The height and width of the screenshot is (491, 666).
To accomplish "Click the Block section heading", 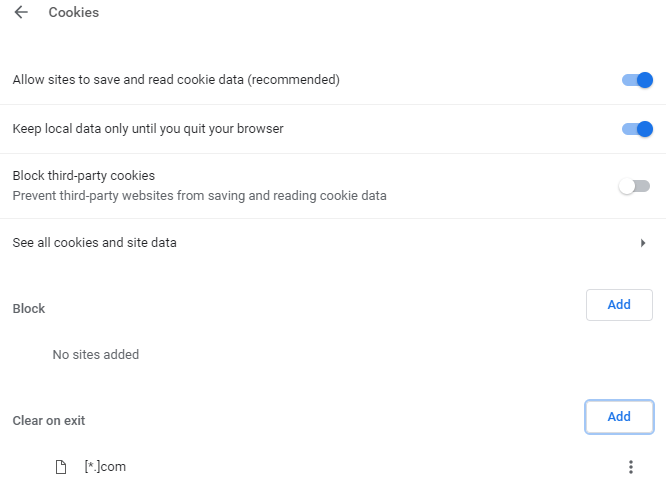I will pos(29,309).
